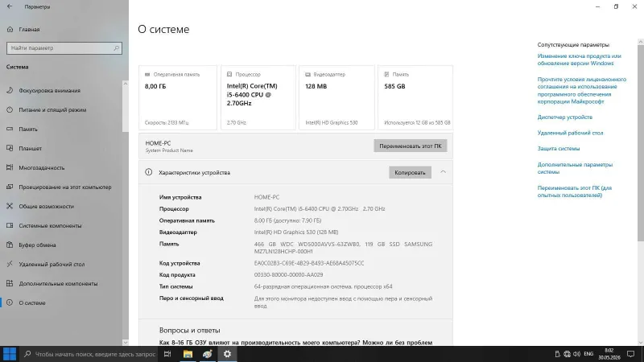Viewport: 644px width, 362px height.
Task: Select the Проецирование на этот компьютер icon
Action: (10, 187)
